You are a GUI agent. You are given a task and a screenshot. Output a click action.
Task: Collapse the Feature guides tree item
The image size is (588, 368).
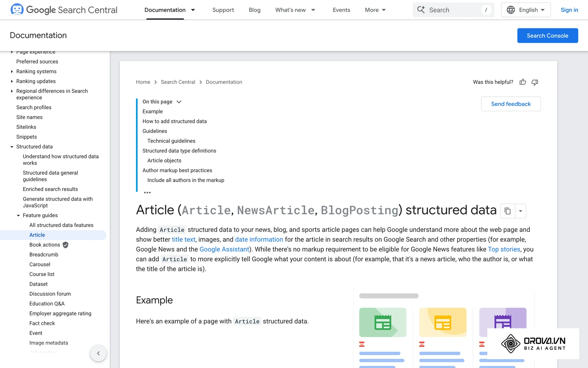[18, 216]
